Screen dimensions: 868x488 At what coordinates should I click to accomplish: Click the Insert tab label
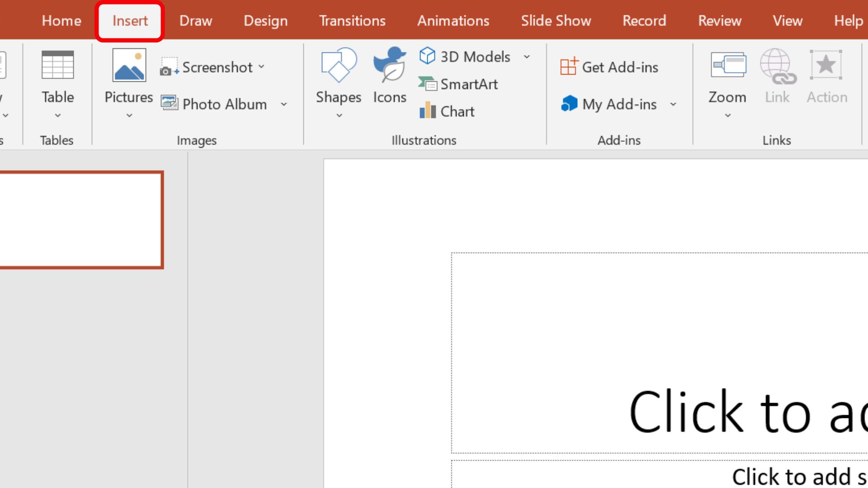click(130, 21)
